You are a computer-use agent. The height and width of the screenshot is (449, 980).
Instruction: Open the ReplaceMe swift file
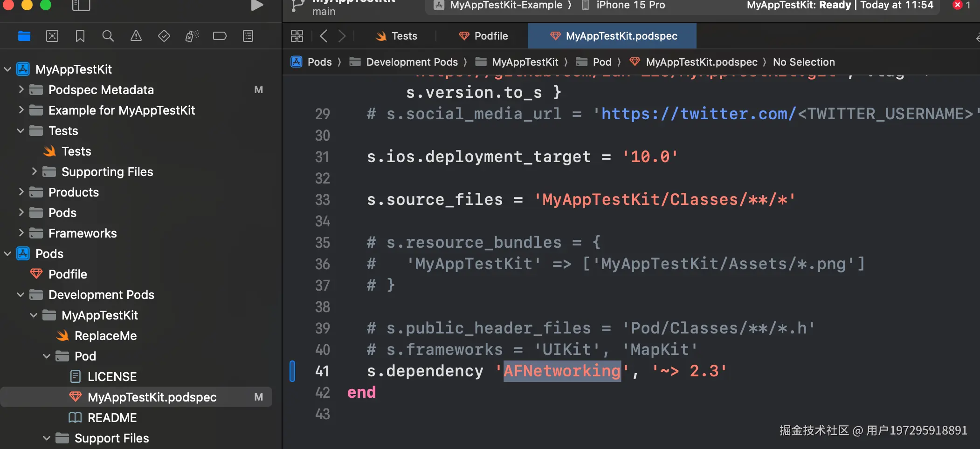[97, 336]
